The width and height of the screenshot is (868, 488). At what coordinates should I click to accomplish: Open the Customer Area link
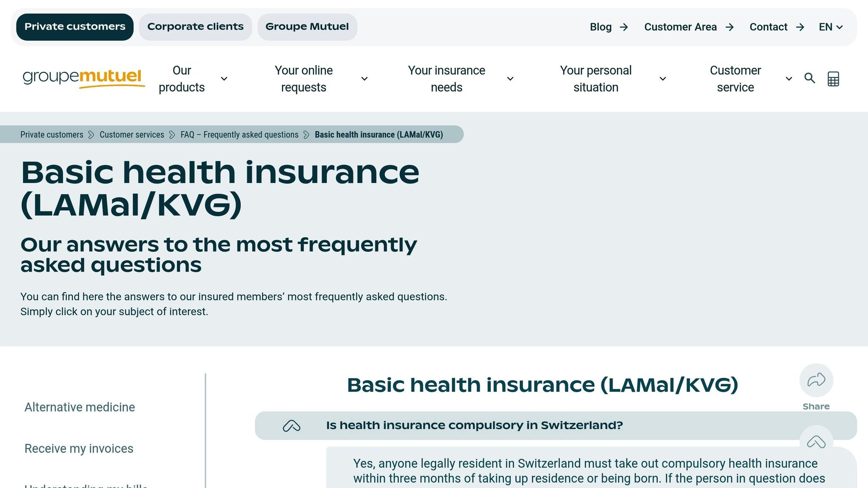680,27
